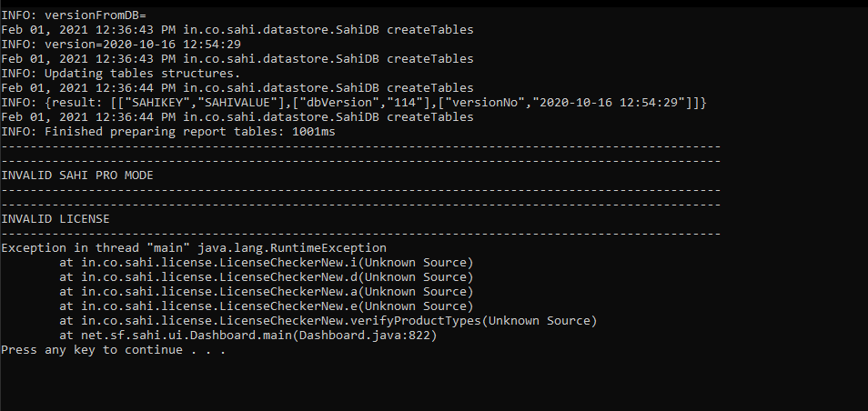Image resolution: width=868 pixels, height=411 pixels.
Task: Click 'Press any key to continue' prompt
Action: 92,350
